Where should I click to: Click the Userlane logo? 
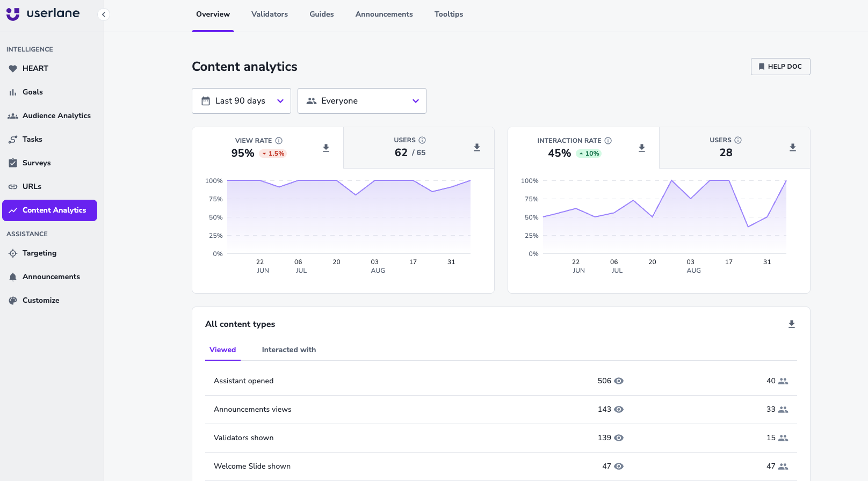[x=43, y=13]
